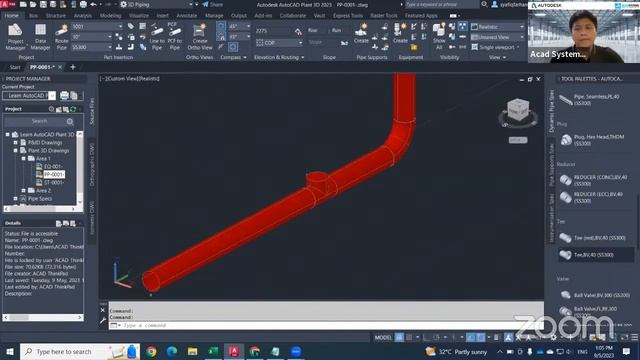Open the Structure ribbon tab
This screenshot has width=640, height=360.
[56, 16]
